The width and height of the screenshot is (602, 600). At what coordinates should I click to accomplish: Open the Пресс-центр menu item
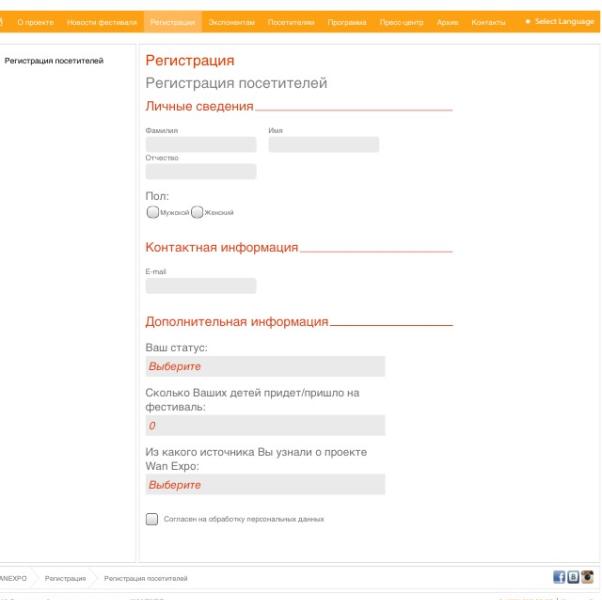pyautogui.click(x=402, y=22)
